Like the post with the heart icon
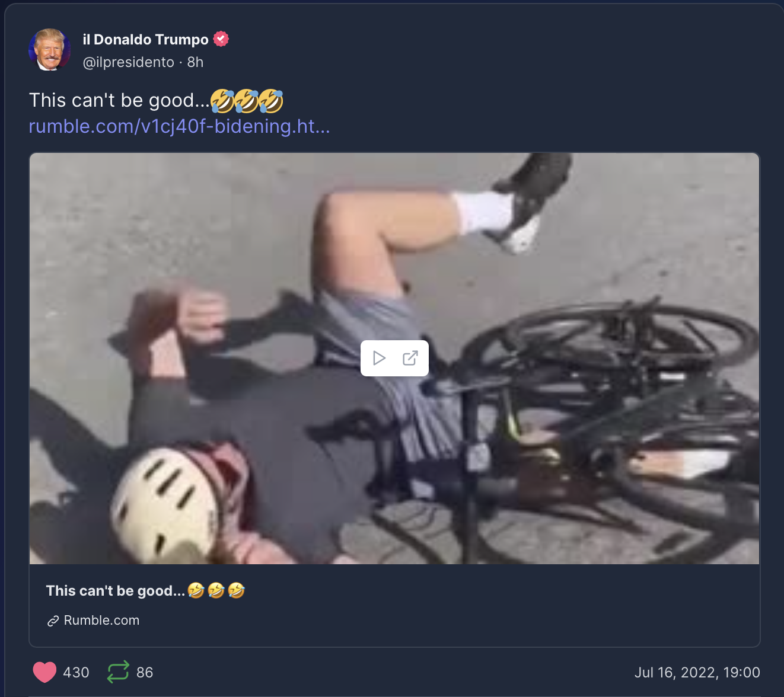 point(44,672)
